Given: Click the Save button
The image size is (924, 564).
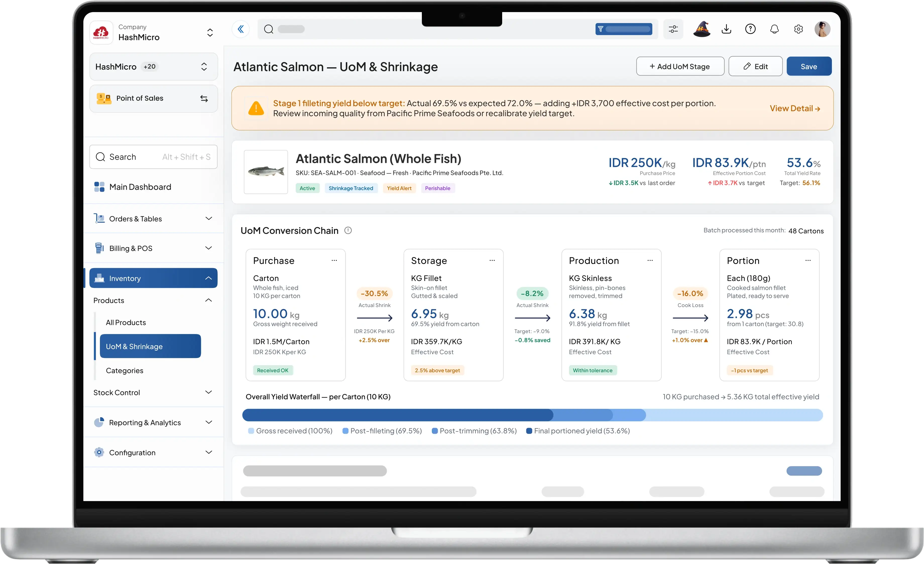Looking at the screenshot, I should point(809,66).
